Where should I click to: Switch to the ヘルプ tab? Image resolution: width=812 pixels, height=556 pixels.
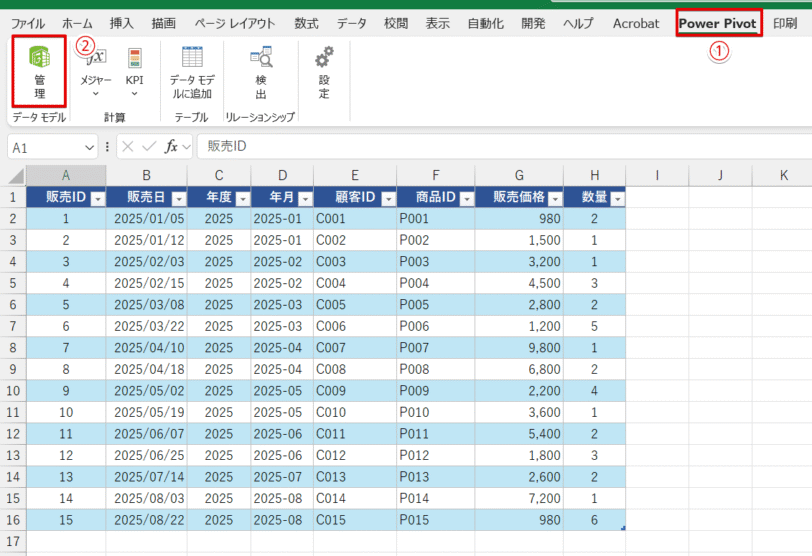578,23
